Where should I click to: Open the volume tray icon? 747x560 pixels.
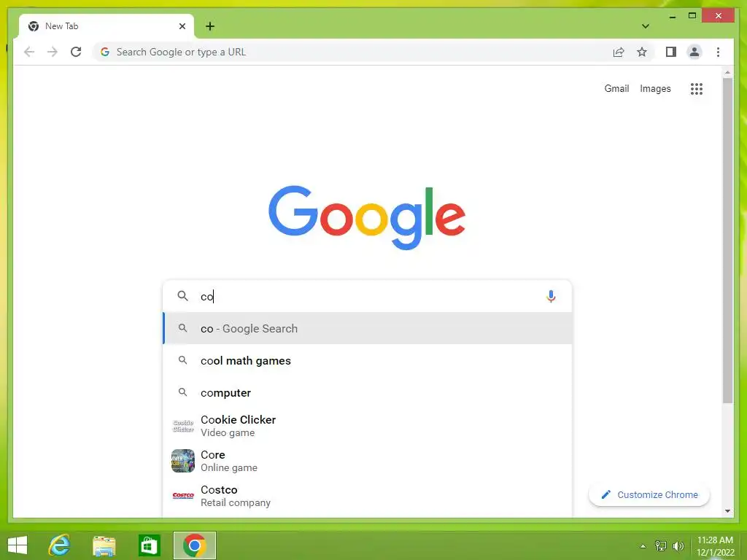(x=678, y=545)
